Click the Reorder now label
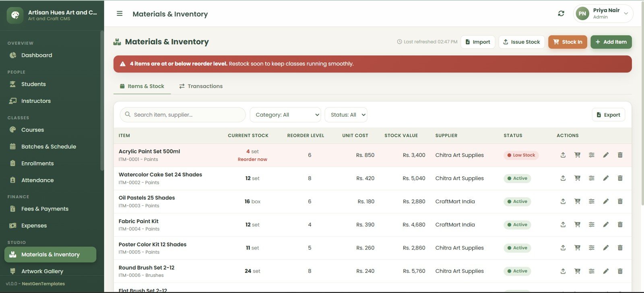The width and height of the screenshot is (644, 293). pyautogui.click(x=252, y=159)
